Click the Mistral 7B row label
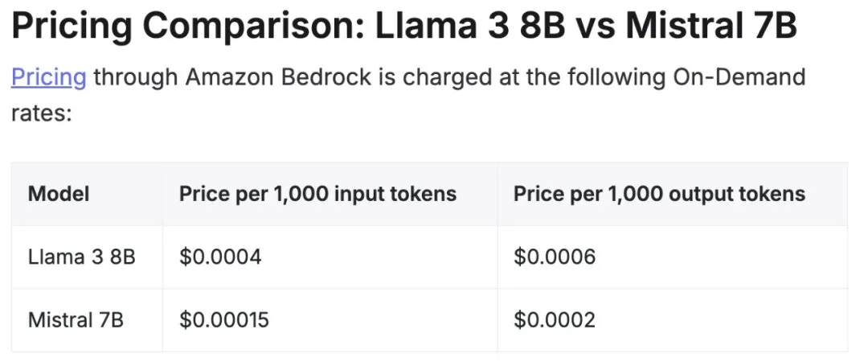The height and width of the screenshot is (362, 868). [x=76, y=320]
